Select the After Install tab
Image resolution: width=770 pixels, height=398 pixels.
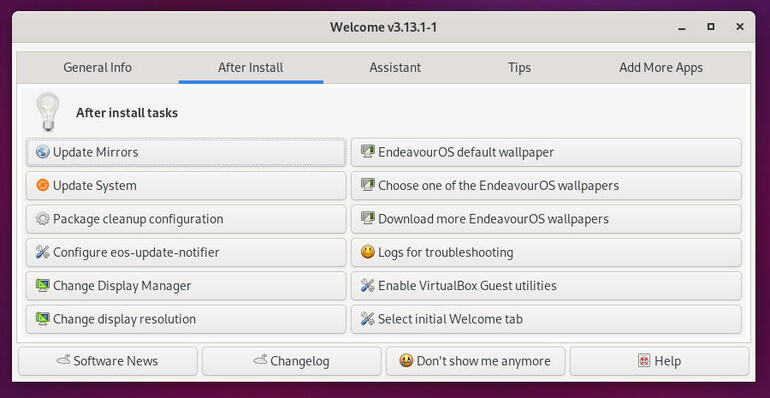[250, 67]
